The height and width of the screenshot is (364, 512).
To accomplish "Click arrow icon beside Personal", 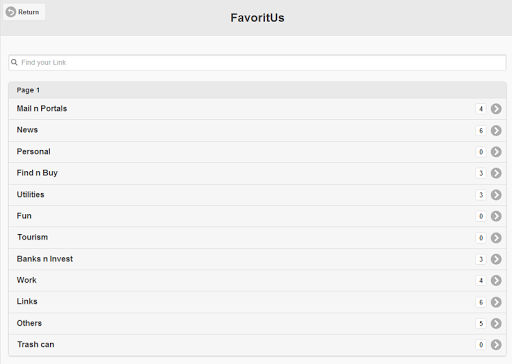I will 496,152.
